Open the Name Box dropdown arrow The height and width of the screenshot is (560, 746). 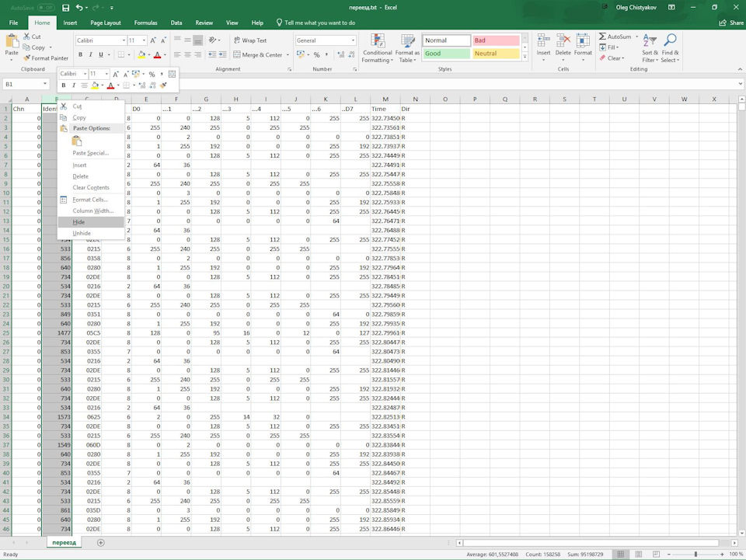45,84
